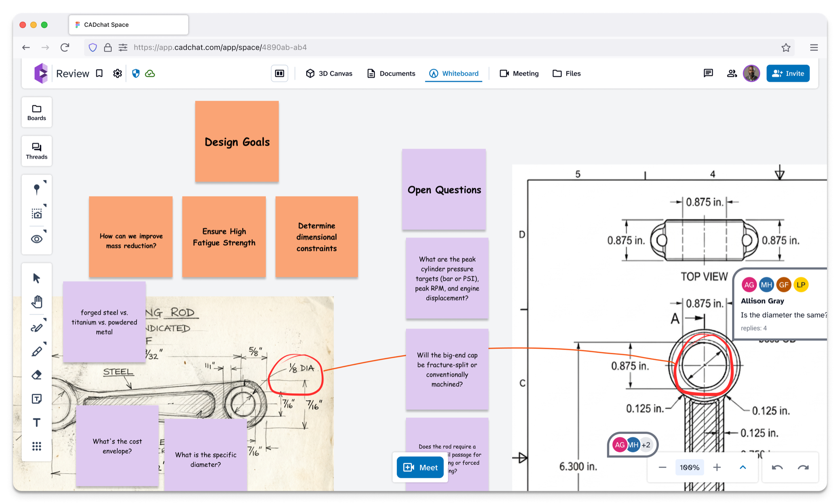This screenshot has height=504, width=840.
Task: Switch to the Meeting tab
Action: [519, 73]
